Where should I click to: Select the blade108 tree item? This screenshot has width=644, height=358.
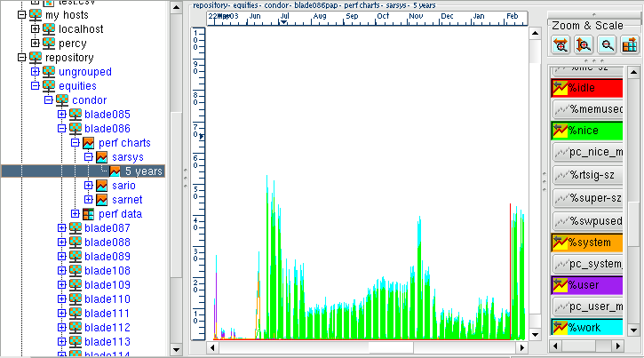pyautogui.click(x=107, y=271)
